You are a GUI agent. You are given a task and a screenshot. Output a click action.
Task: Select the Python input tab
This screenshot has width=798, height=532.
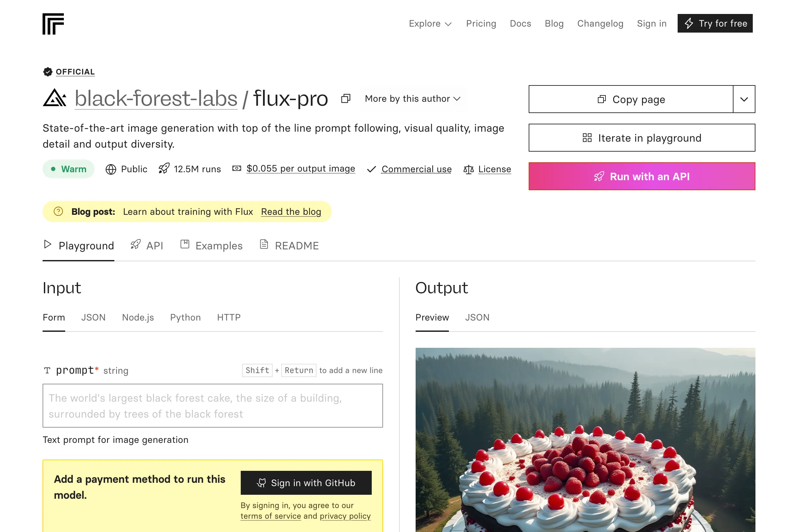click(185, 317)
